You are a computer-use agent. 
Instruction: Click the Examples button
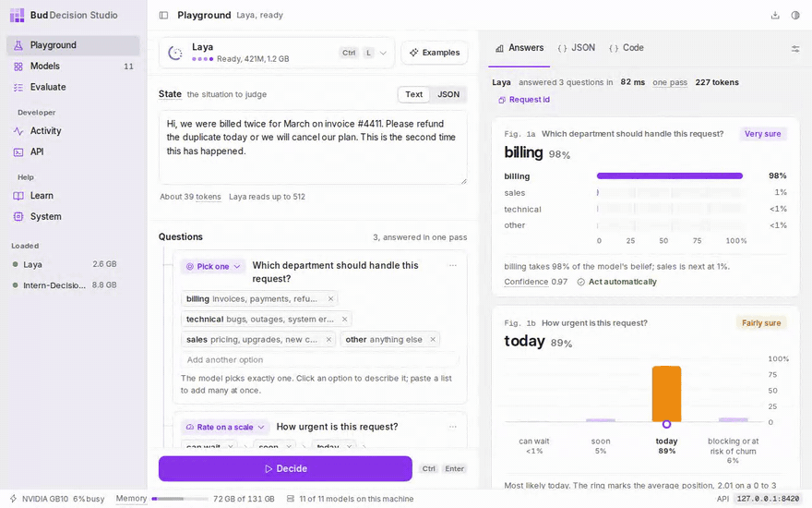435,53
